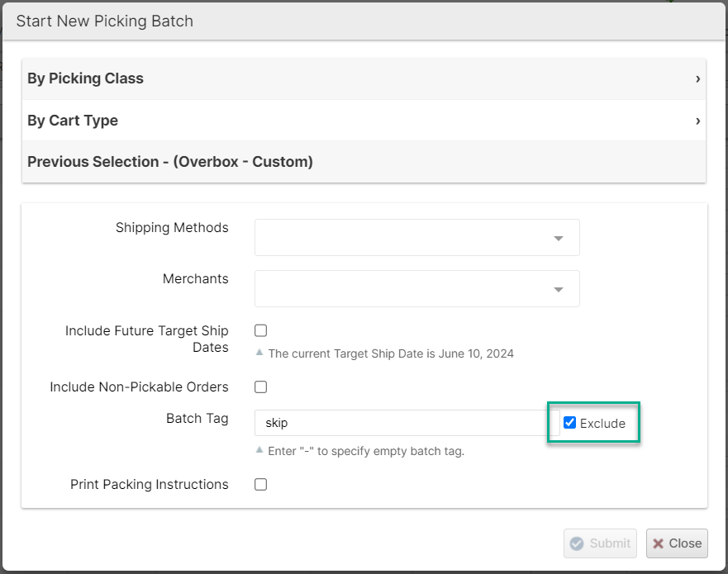728x574 pixels.
Task: Click the Merchants dropdown caret
Action: click(559, 290)
